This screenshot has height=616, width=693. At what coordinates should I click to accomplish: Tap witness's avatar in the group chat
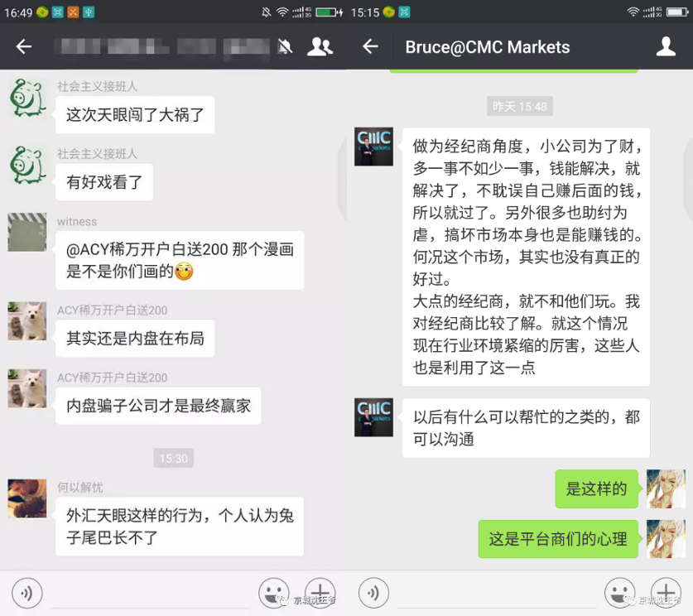coord(27,233)
